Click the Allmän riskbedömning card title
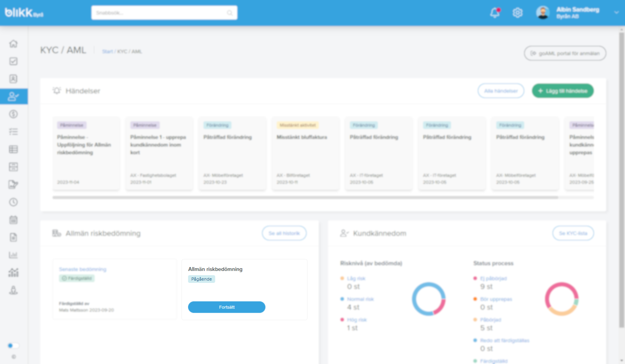 [215, 269]
